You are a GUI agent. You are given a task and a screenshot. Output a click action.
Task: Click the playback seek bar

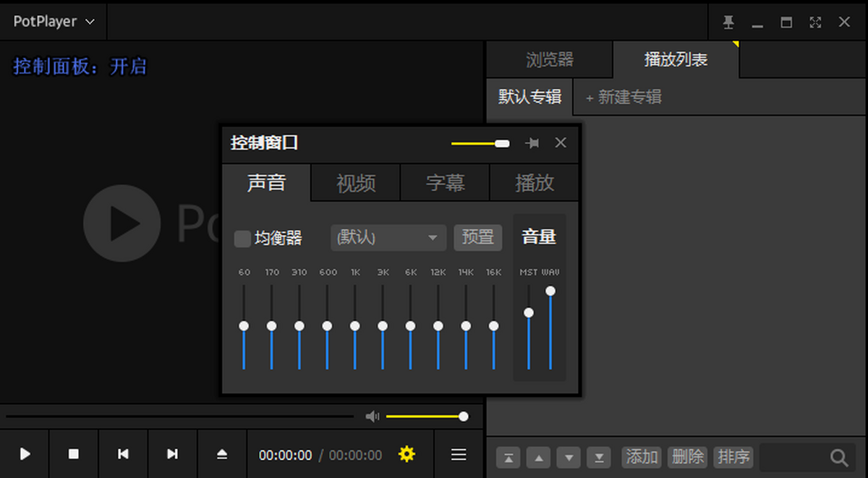tap(180, 417)
